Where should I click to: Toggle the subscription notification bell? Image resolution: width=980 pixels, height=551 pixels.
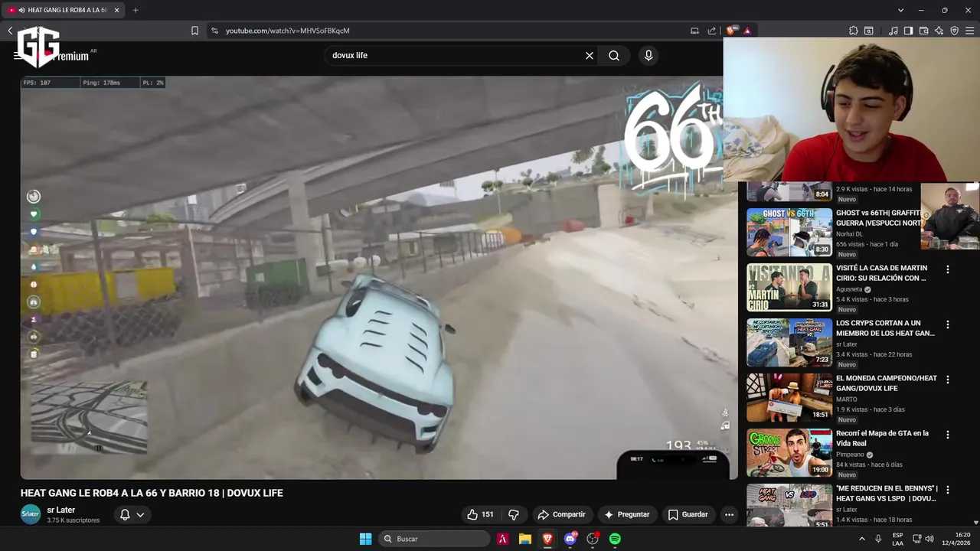click(x=125, y=514)
